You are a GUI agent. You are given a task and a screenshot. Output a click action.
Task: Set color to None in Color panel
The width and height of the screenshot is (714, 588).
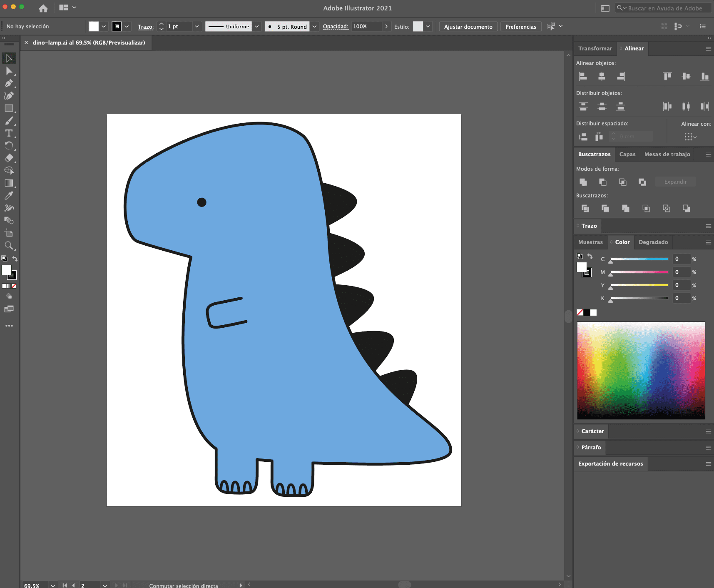(x=580, y=312)
